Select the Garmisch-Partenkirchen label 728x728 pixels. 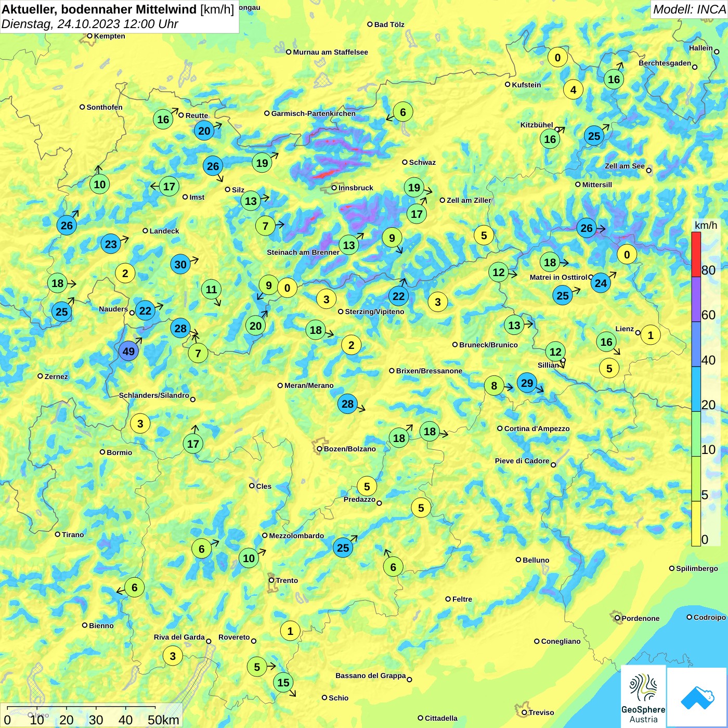click(313, 113)
